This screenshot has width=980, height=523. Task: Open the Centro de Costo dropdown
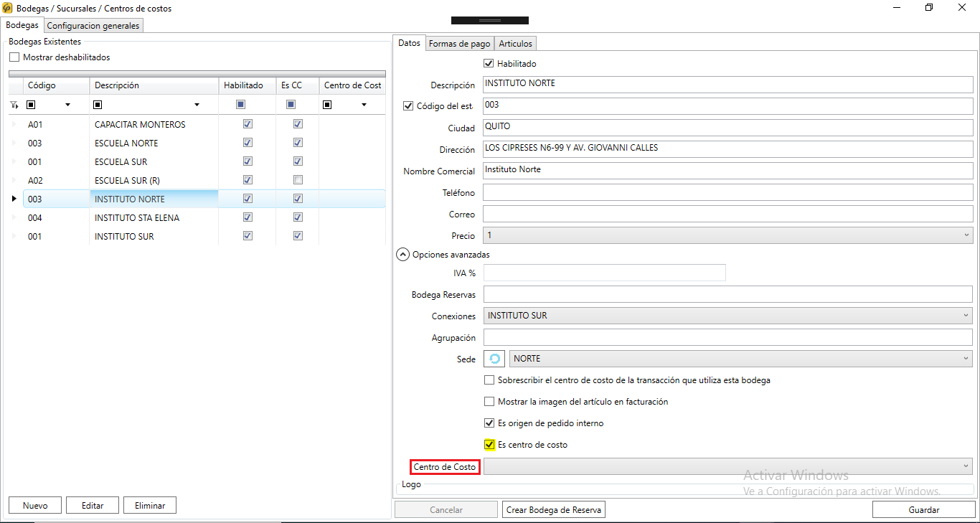728,466
